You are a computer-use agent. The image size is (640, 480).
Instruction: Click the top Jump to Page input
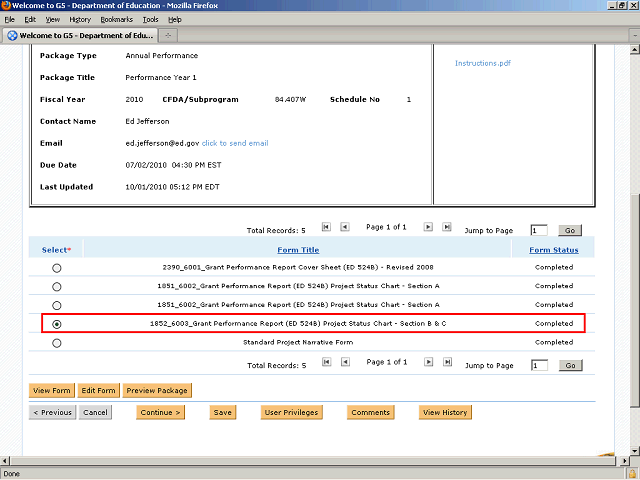click(x=539, y=230)
